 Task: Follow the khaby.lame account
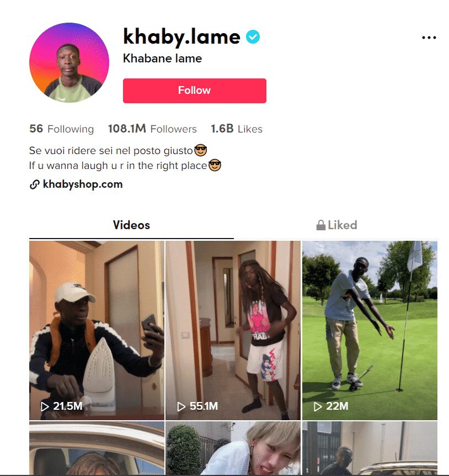pyautogui.click(x=195, y=91)
